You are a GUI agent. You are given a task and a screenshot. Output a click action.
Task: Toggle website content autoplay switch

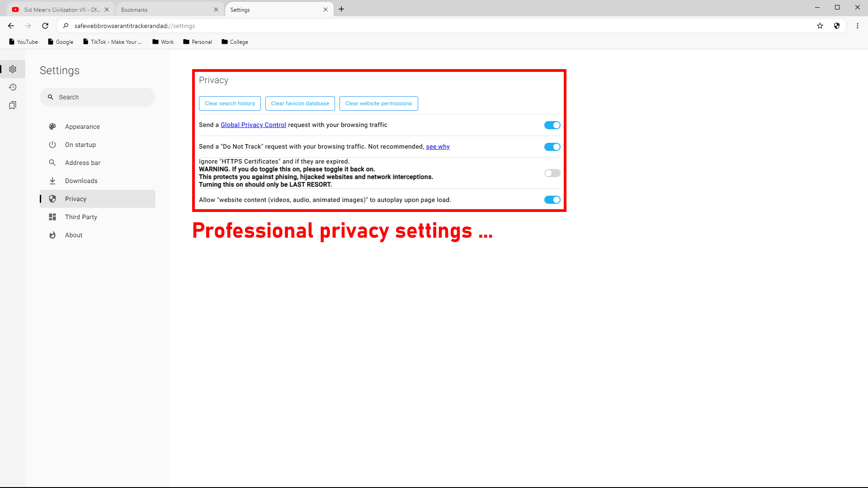pos(552,200)
